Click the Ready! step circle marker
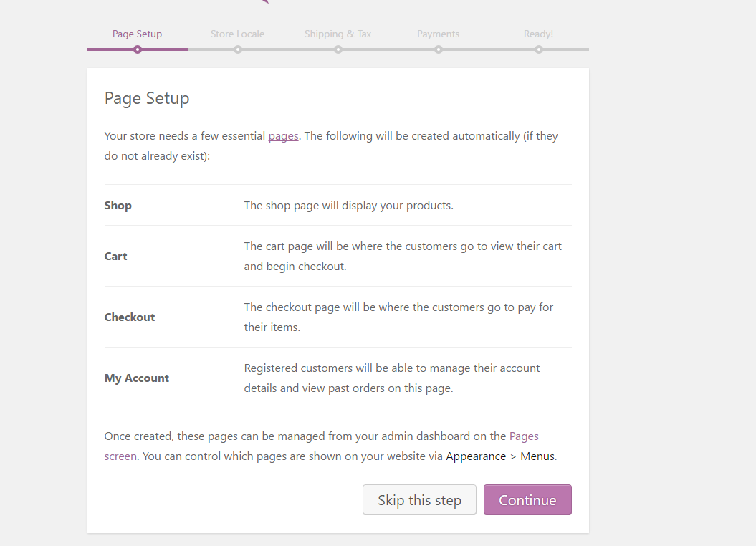756x546 pixels. coord(539,49)
